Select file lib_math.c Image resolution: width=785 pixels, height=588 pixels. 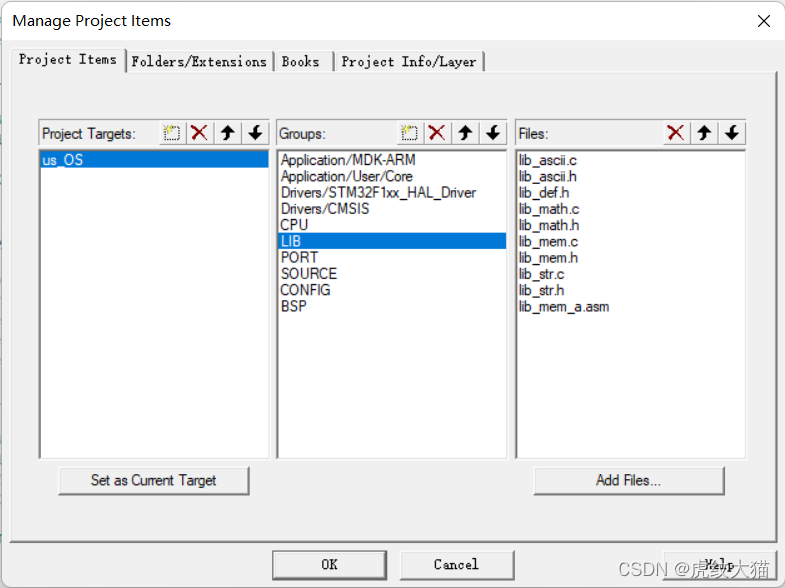(x=630, y=209)
